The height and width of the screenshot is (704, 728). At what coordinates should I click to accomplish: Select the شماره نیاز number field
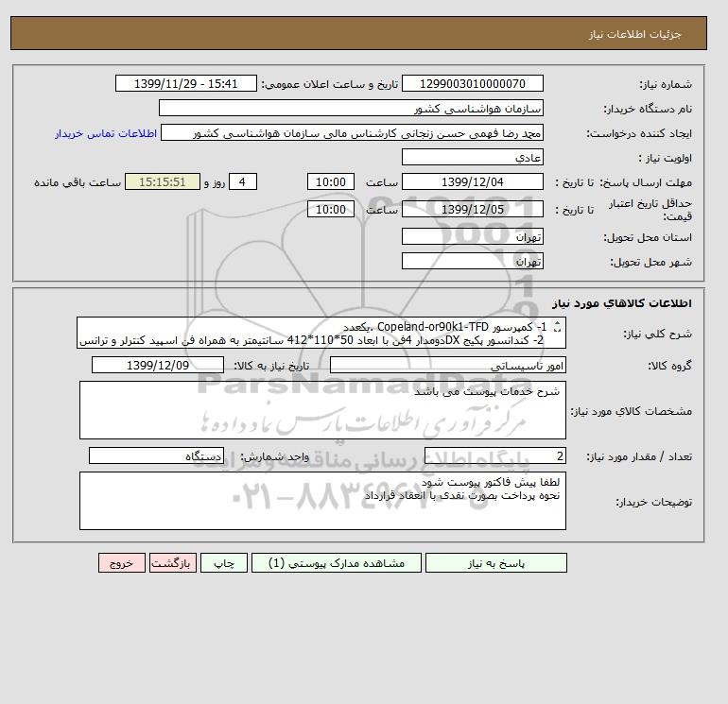[x=472, y=83]
